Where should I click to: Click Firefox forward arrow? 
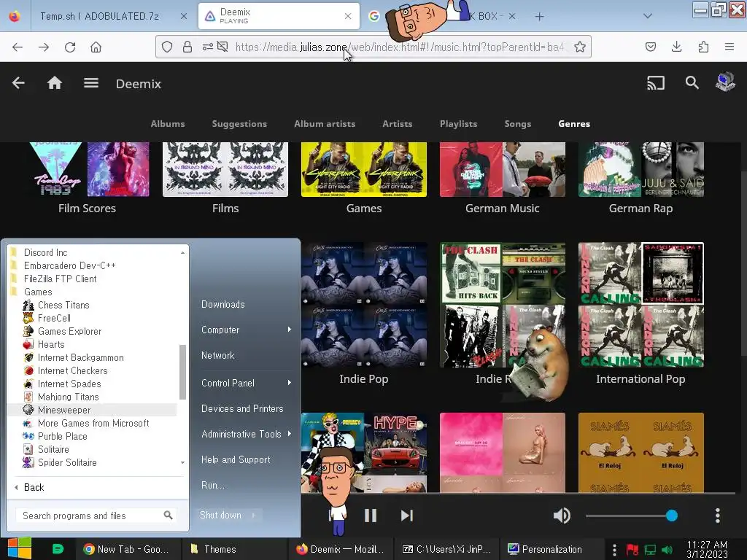(x=43, y=47)
